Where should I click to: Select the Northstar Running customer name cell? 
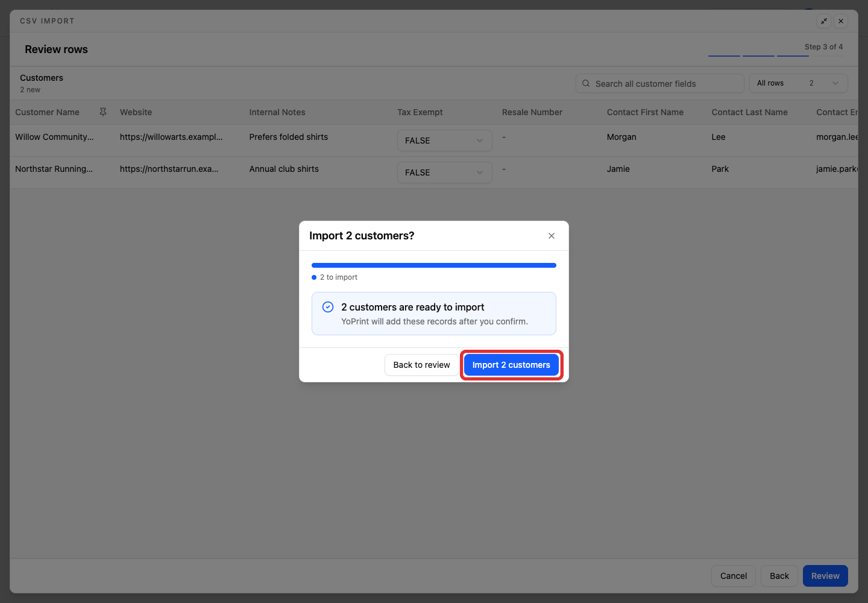pos(54,169)
